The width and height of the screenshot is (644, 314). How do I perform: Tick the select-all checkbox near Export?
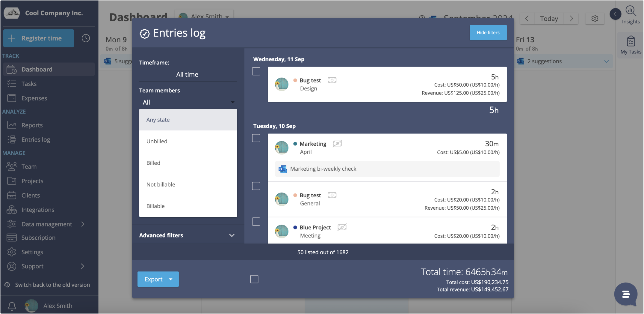click(x=254, y=279)
